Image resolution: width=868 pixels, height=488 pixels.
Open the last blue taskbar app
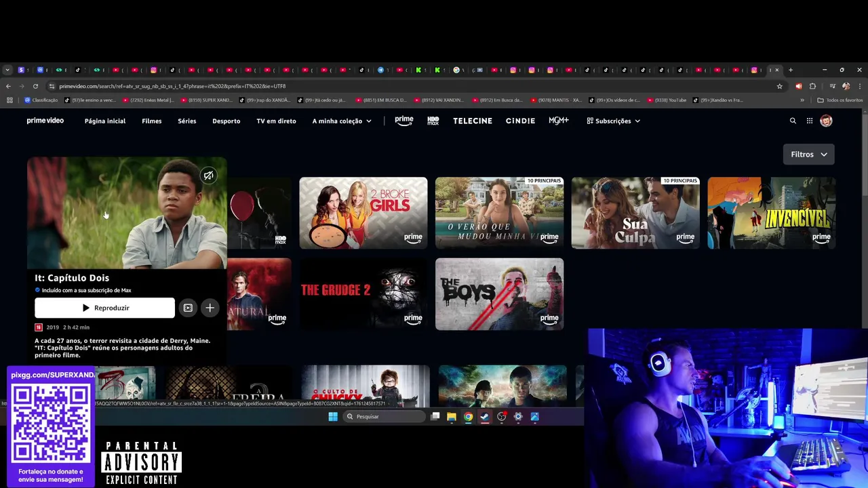[x=535, y=417]
